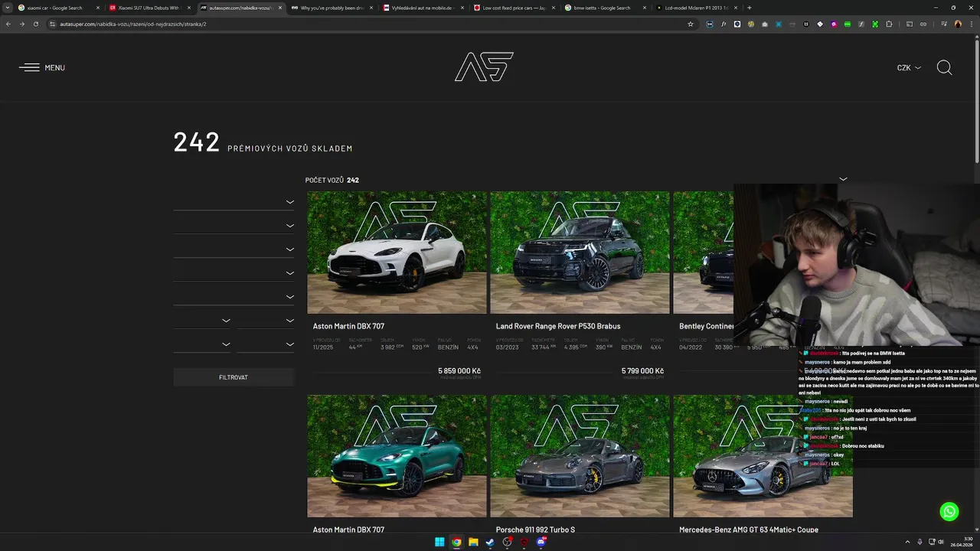Viewport: 980px width, 551px height.
Task: Open the Porsche 911 992 Turbo S link
Action: click(535, 530)
